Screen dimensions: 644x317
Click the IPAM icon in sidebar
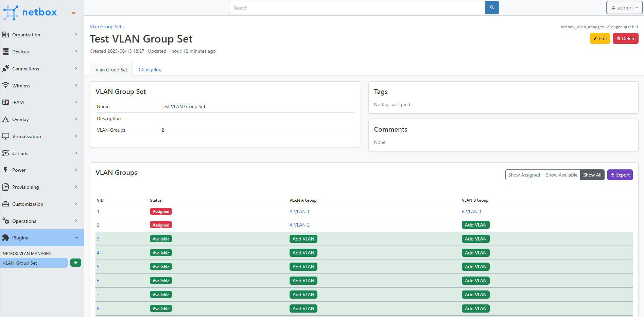point(5,102)
